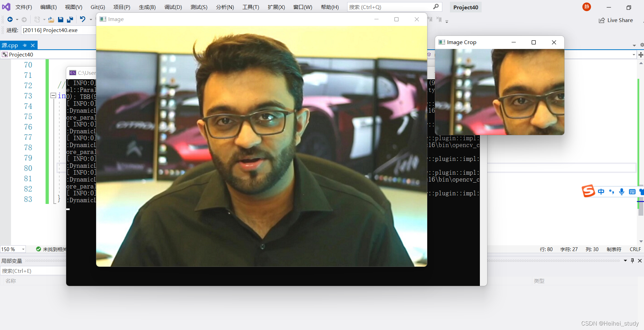
Task: Click the open file icon in the toolbar
Action: coord(51,20)
